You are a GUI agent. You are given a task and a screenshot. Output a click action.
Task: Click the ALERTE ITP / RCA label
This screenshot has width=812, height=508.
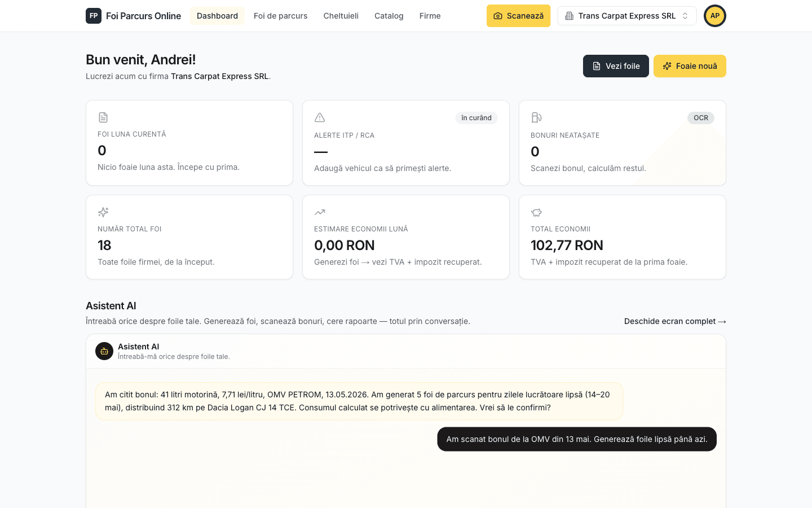[344, 135]
